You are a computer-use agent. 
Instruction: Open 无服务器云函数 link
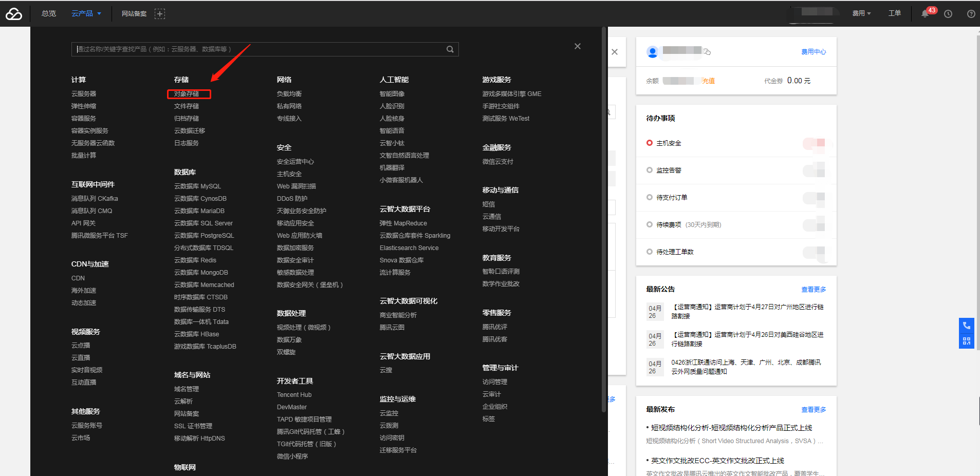(x=93, y=143)
